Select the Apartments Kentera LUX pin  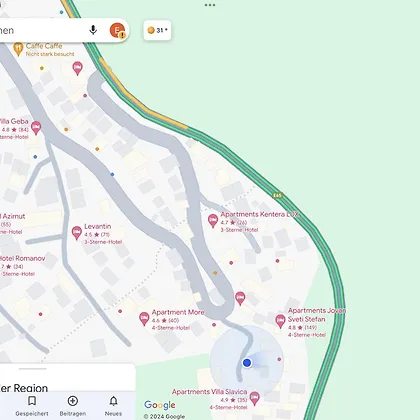[213, 221]
